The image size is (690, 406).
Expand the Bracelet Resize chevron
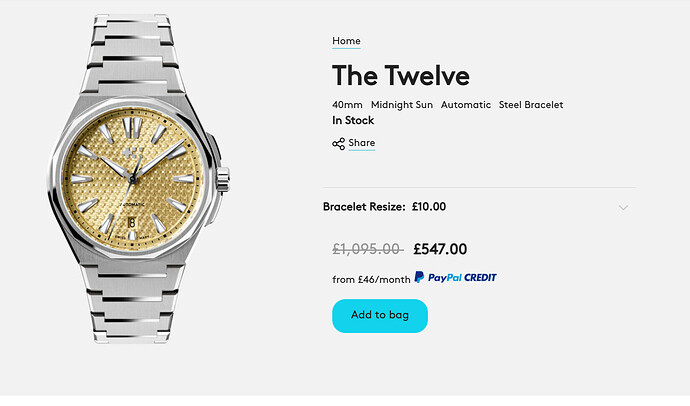pyautogui.click(x=623, y=207)
